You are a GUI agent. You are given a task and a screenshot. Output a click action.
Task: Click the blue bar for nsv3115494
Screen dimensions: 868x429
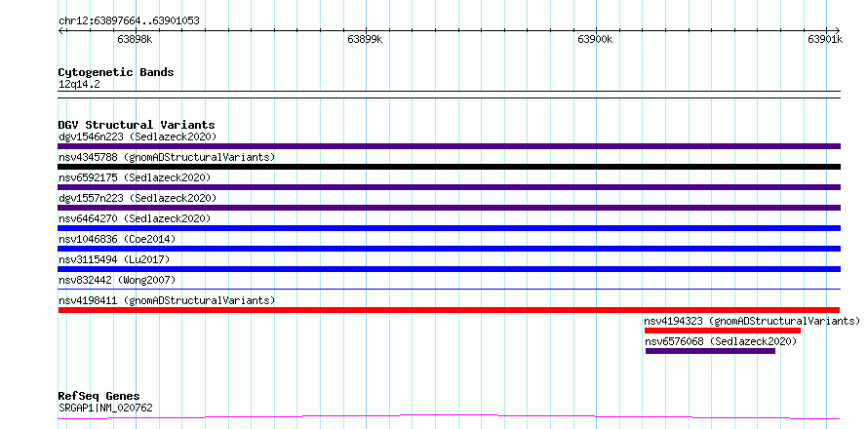449,269
